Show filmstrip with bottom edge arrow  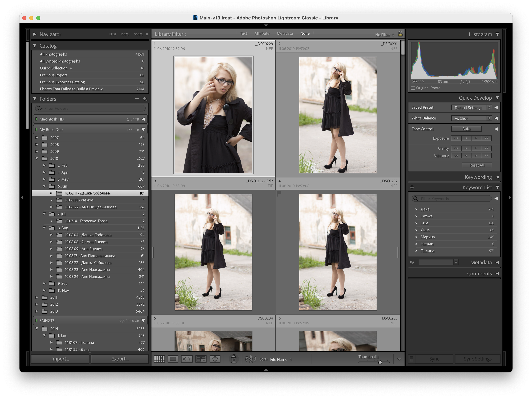tap(266, 370)
